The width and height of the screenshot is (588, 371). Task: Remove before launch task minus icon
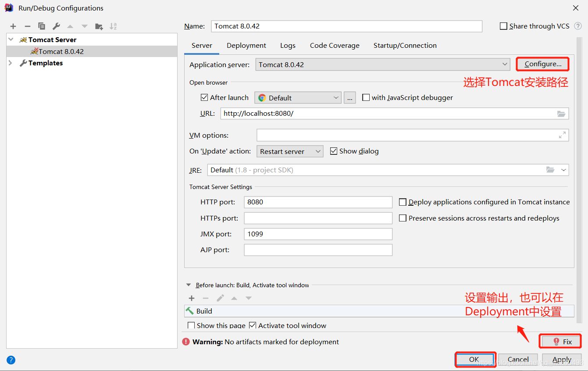coord(206,298)
